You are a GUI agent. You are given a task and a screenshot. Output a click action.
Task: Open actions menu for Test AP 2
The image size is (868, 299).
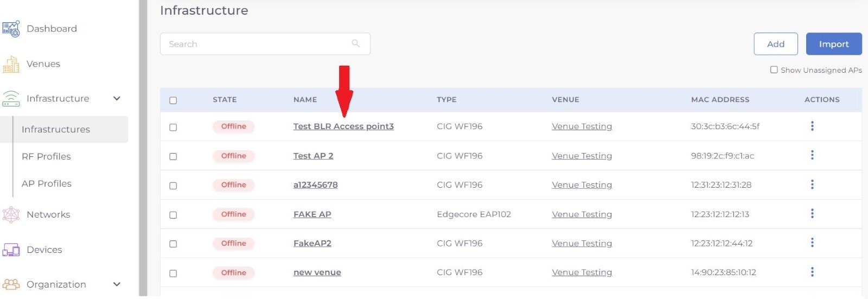click(812, 155)
